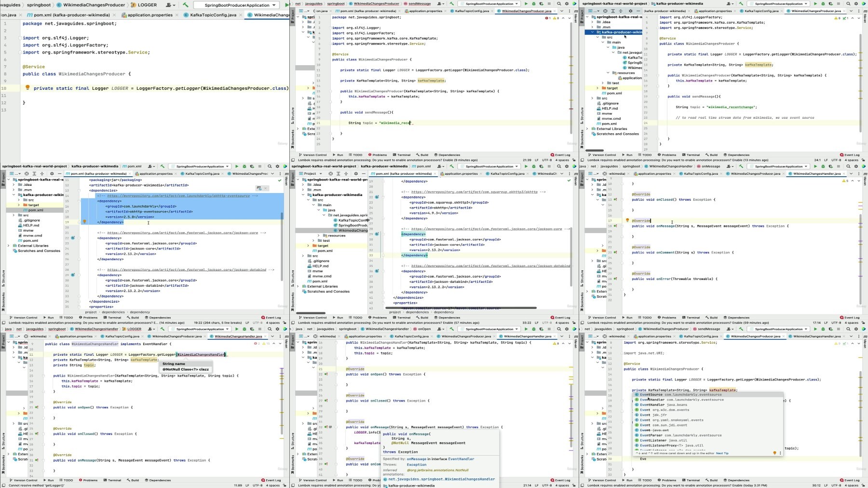Click lightbulb beside @Override above onMessage in onError window
The image size is (868, 488).
[627, 221]
